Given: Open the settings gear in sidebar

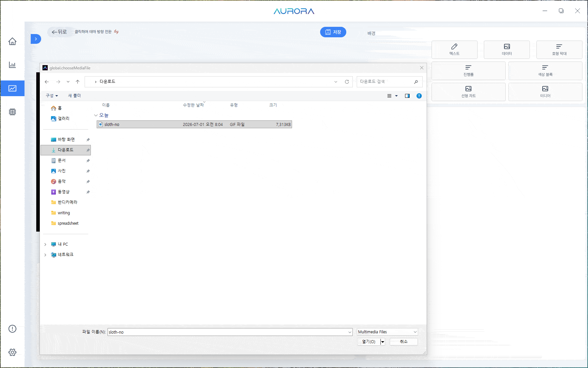Looking at the screenshot, I should 12,352.
